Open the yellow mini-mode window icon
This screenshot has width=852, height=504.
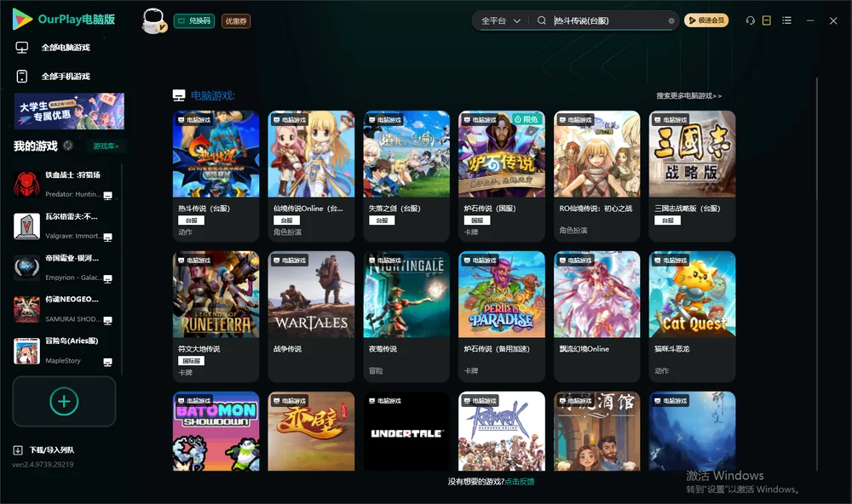767,20
